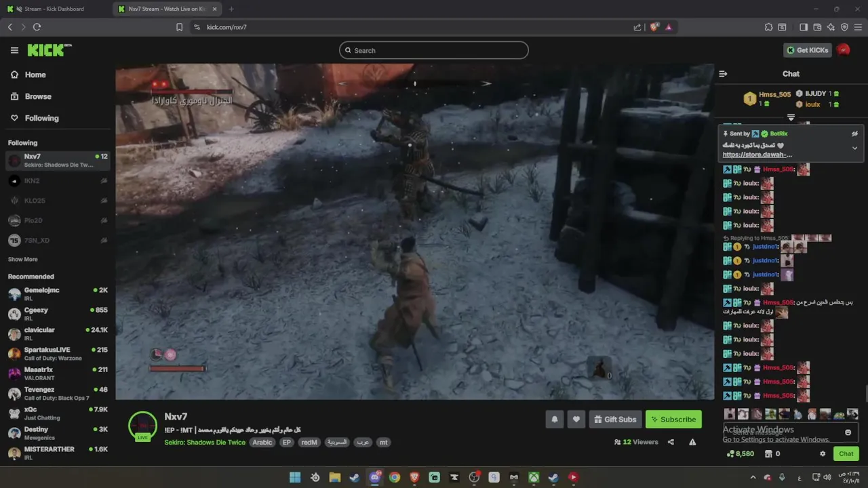Click the Nxv7 streamer avatar

tap(142, 426)
